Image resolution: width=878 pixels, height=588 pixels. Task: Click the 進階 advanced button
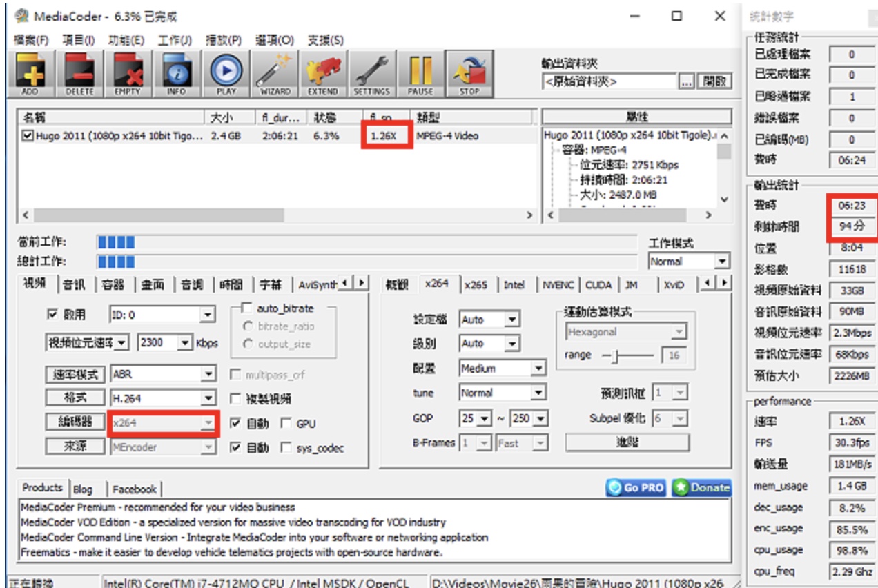click(x=627, y=442)
